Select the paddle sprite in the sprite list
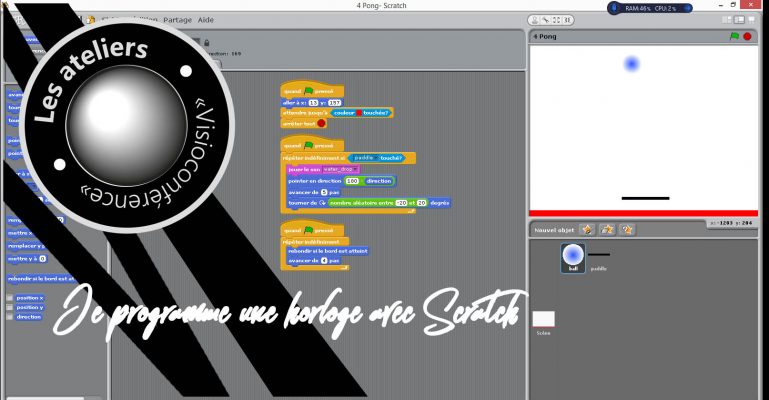 click(x=598, y=260)
